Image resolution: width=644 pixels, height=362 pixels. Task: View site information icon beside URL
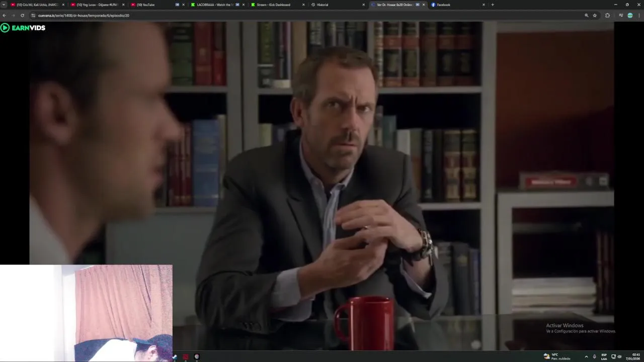[33, 16]
